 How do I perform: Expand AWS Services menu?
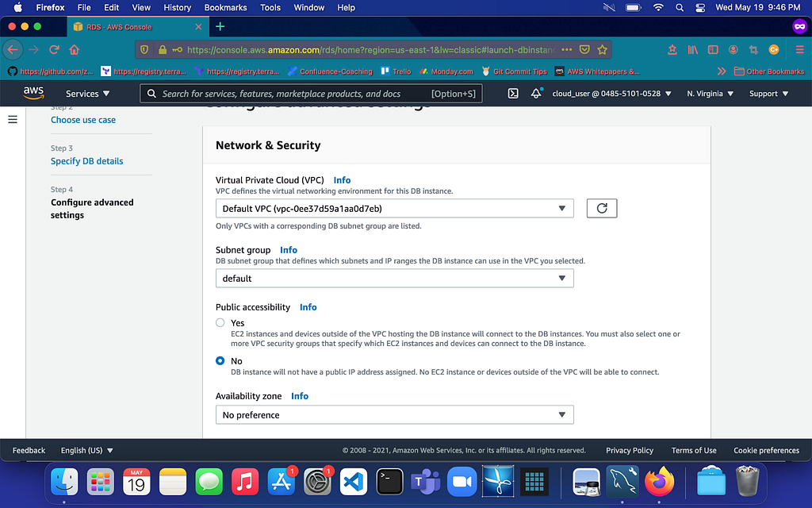pyautogui.click(x=87, y=94)
